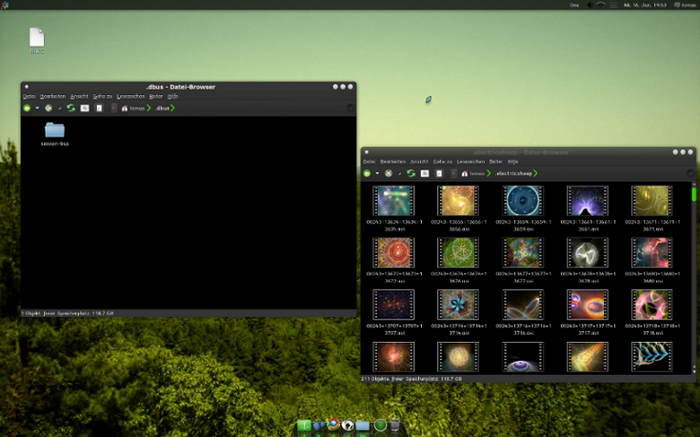Select looping arcs video ending 13716.avi
The width and height of the screenshot is (700, 437).
[523, 305]
